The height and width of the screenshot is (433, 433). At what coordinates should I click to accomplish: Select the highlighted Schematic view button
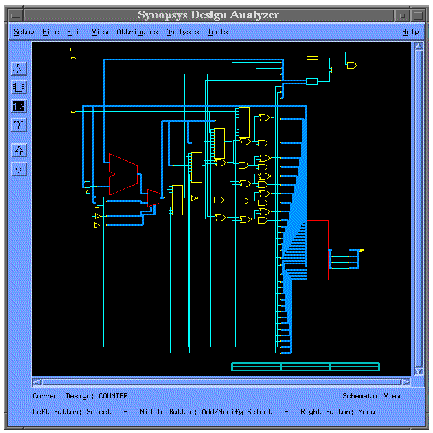19,106
